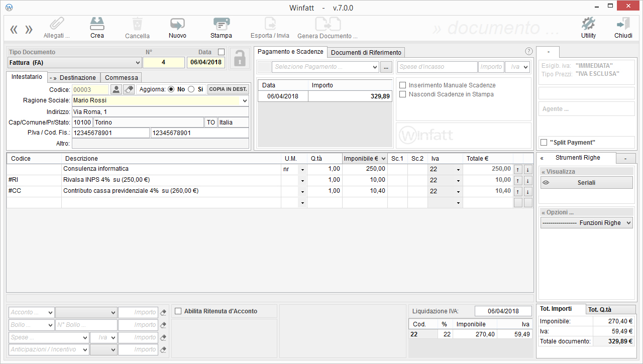This screenshot has width=643, height=364.
Task: Switch to Destinazione tab
Action: (x=74, y=78)
